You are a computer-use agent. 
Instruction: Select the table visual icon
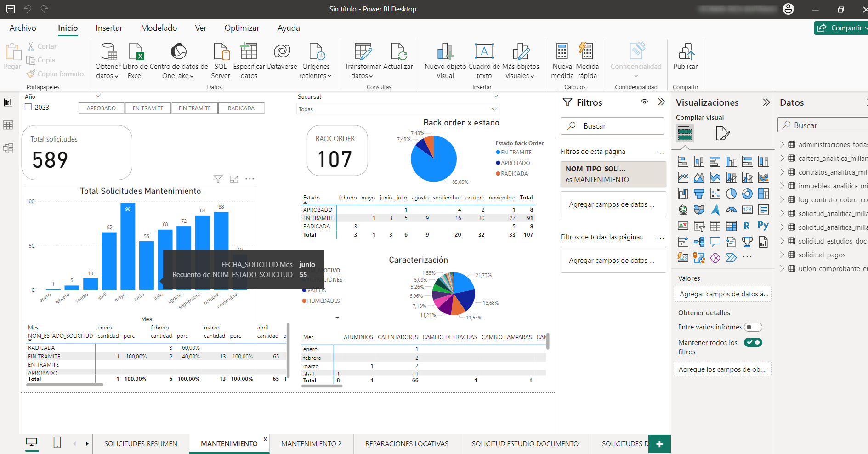pos(715,226)
